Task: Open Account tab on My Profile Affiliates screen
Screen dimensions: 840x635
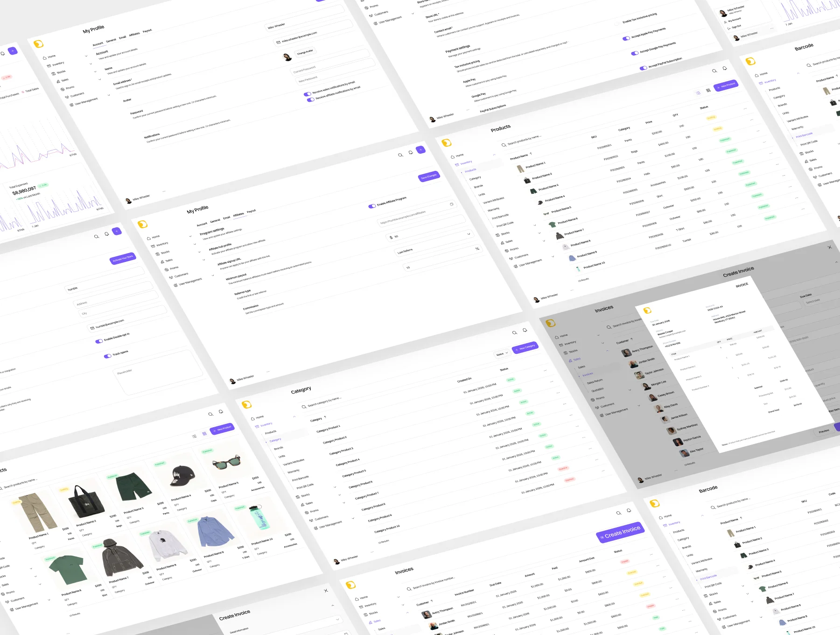Action: [202, 224]
